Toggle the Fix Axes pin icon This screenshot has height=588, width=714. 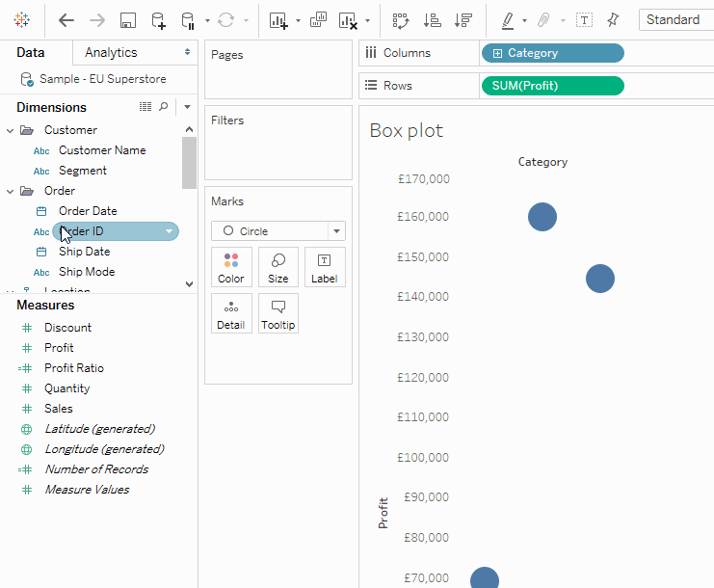613,20
